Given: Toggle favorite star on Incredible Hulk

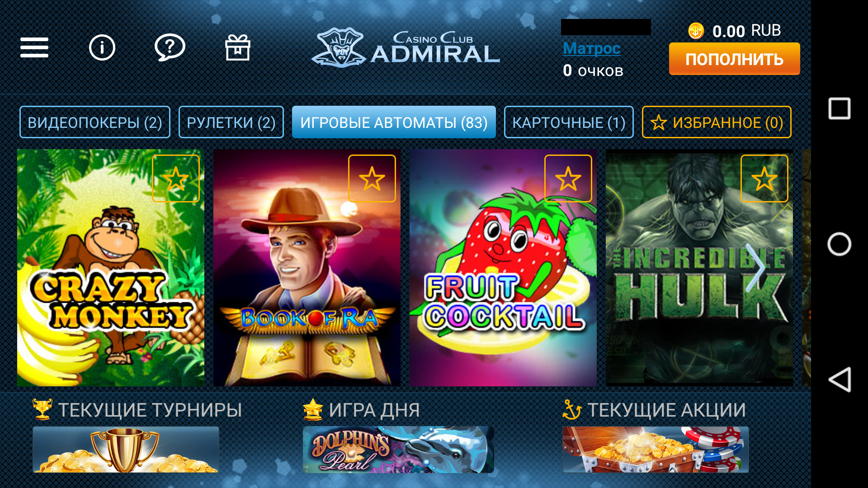Looking at the screenshot, I should (764, 178).
